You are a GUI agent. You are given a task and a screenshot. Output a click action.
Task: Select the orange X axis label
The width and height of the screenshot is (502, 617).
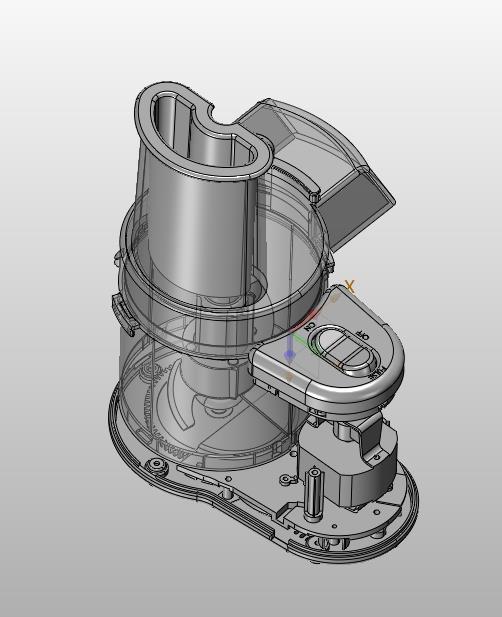point(350,286)
